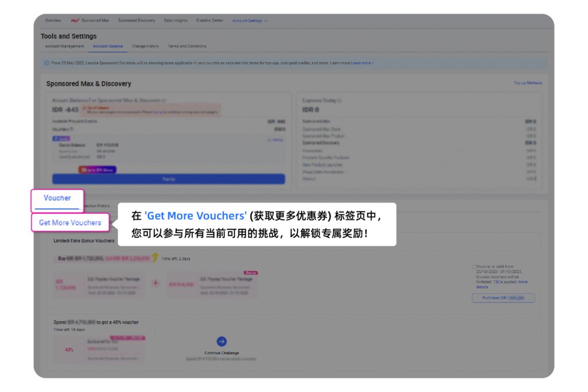This screenshot has width=588, height=392.
Task: Click the yellow up-arrow icon in bonus voucher offer
Action: point(154,258)
